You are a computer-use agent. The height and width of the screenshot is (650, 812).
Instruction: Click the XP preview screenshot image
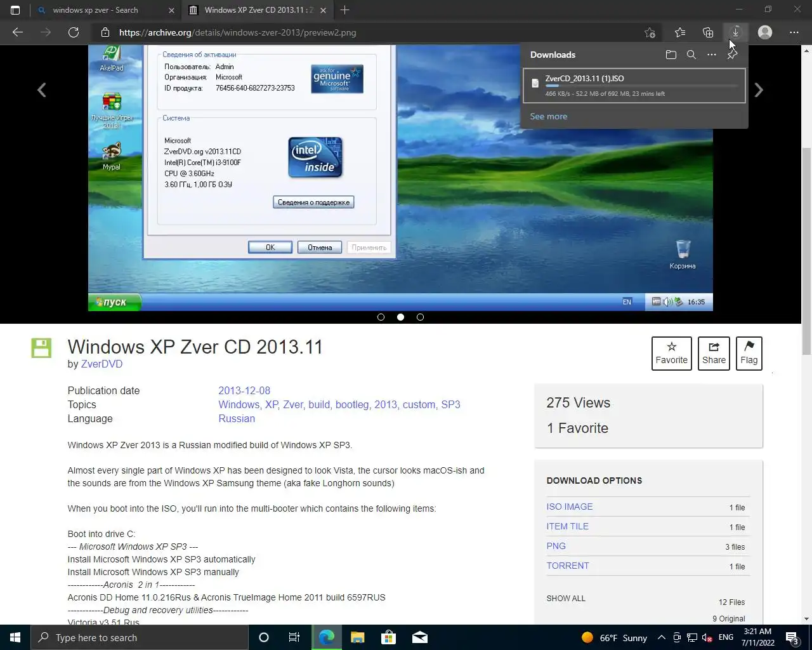pyautogui.click(x=400, y=178)
